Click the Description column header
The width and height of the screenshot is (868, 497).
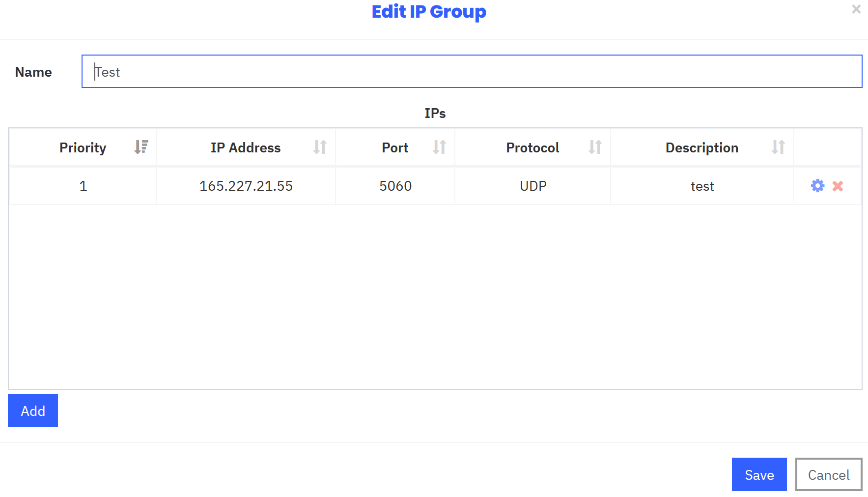click(x=702, y=147)
